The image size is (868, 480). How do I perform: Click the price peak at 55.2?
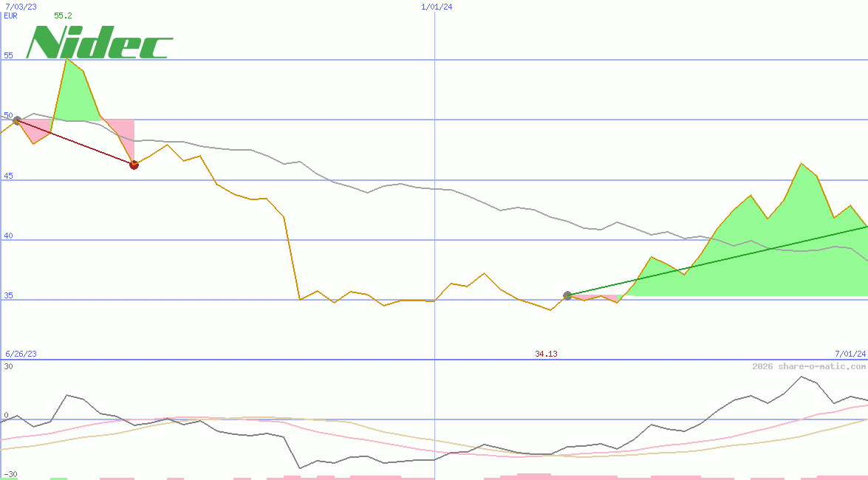pyautogui.click(x=66, y=58)
